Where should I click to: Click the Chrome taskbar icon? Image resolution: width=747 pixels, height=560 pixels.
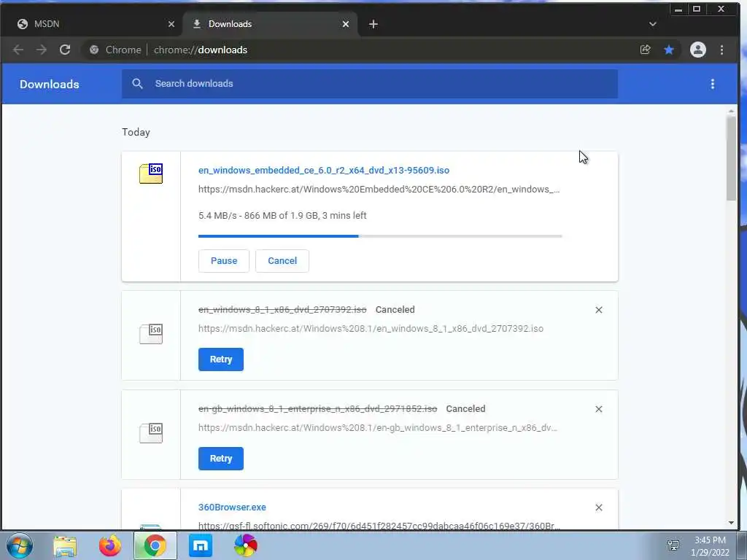(x=155, y=545)
